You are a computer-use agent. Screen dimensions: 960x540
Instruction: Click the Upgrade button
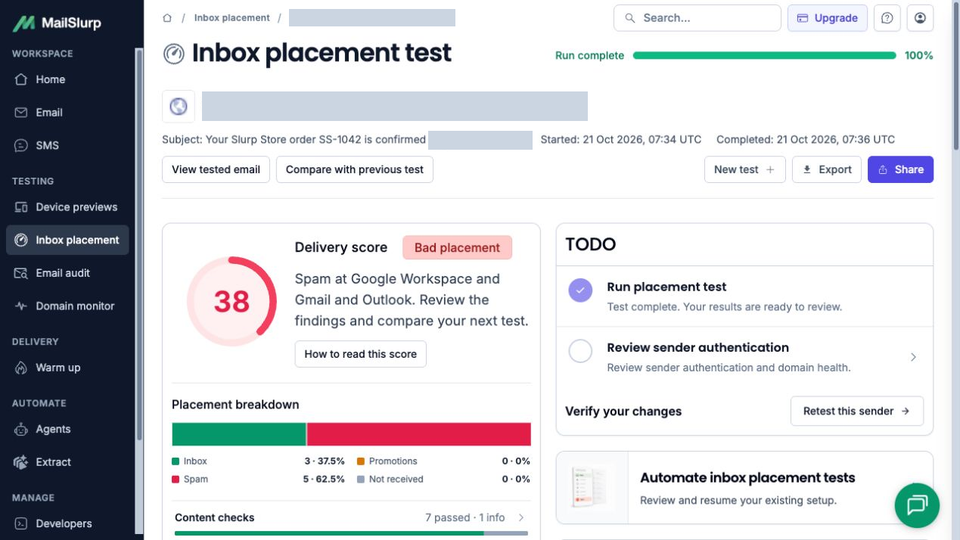pyautogui.click(x=827, y=18)
